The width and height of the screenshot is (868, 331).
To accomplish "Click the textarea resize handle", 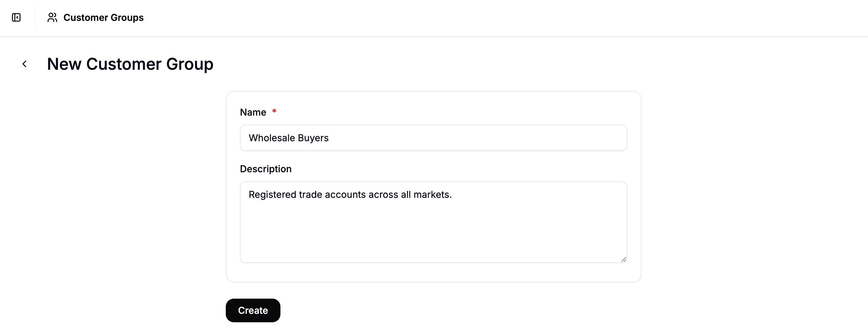I will tap(624, 259).
